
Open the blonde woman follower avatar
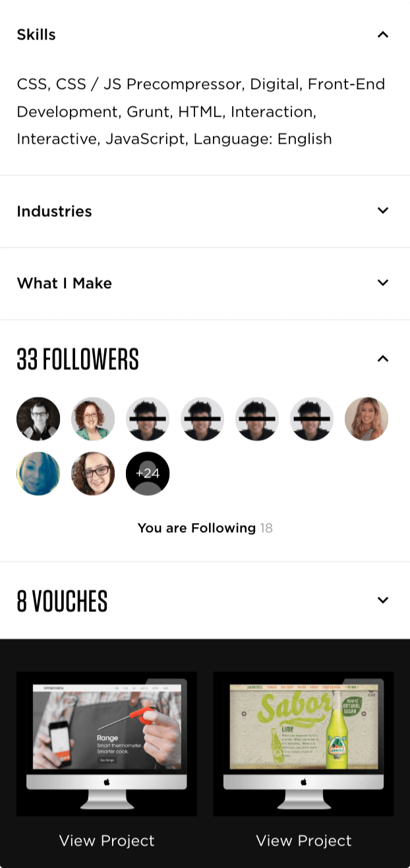tap(366, 419)
